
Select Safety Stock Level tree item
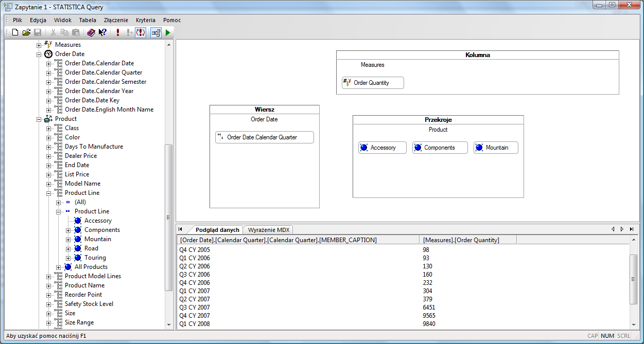89,304
